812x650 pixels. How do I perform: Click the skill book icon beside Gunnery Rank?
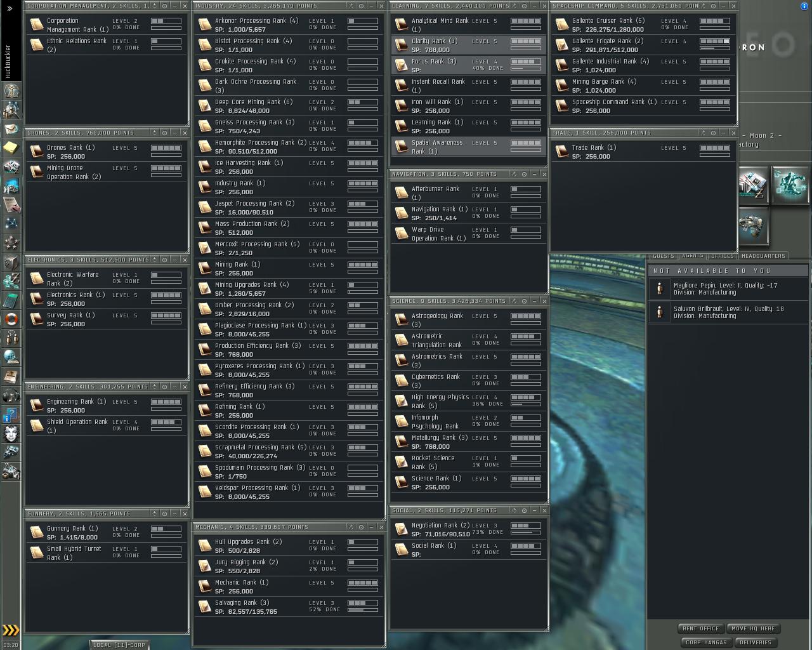pyautogui.click(x=36, y=532)
